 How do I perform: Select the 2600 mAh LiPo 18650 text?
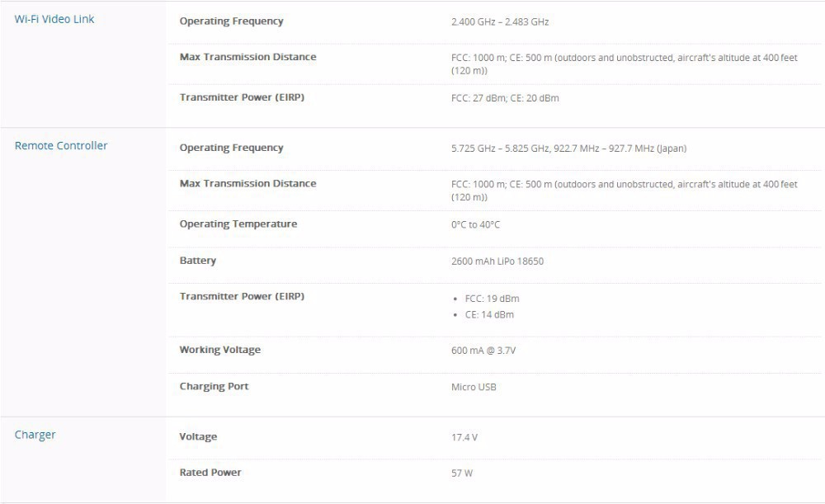pos(497,261)
